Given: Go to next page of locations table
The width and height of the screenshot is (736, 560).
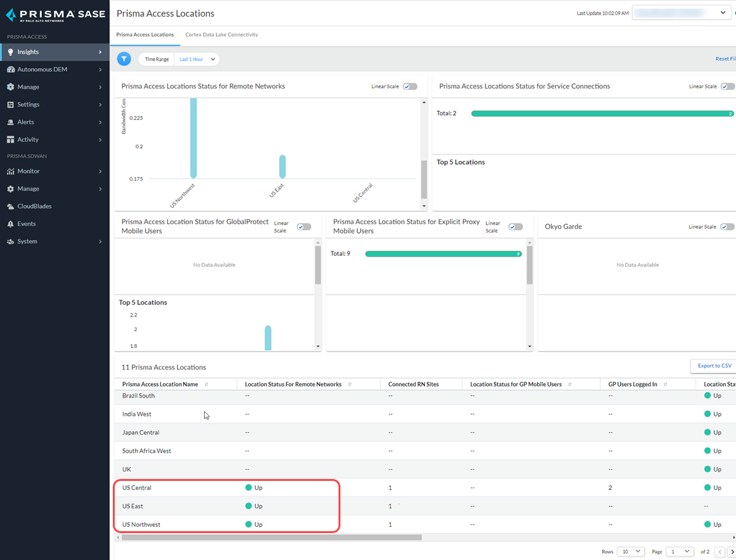Looking at the screenshot, I should pos(730,551).
